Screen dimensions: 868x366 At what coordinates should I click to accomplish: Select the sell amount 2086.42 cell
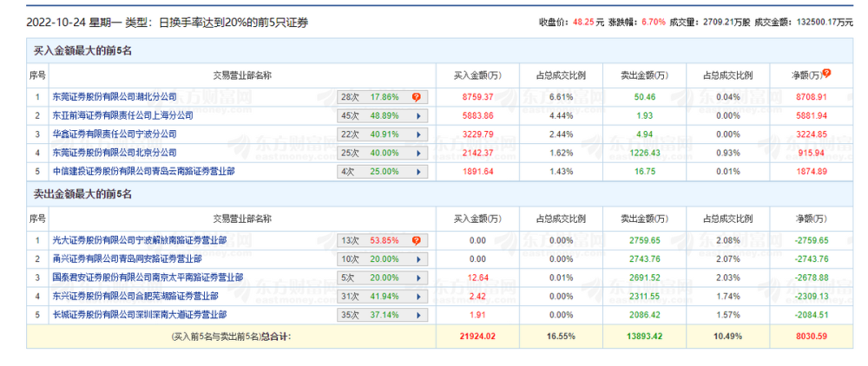644,315
